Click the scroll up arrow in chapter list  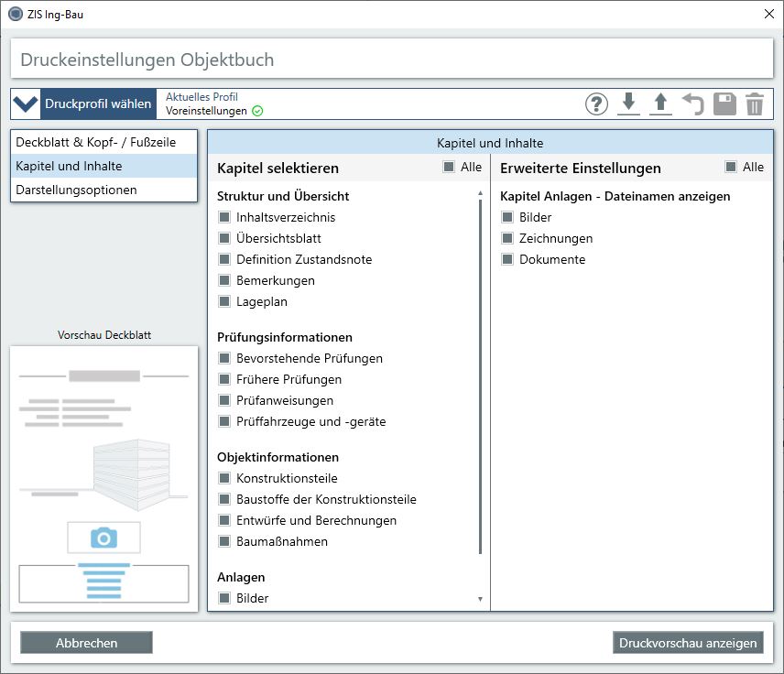click(480, 193)
